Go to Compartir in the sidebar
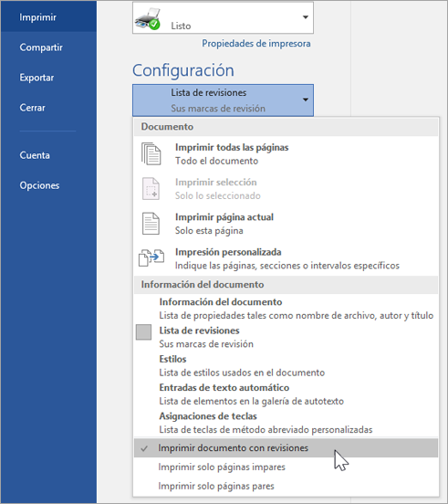 tap(41, 47)
